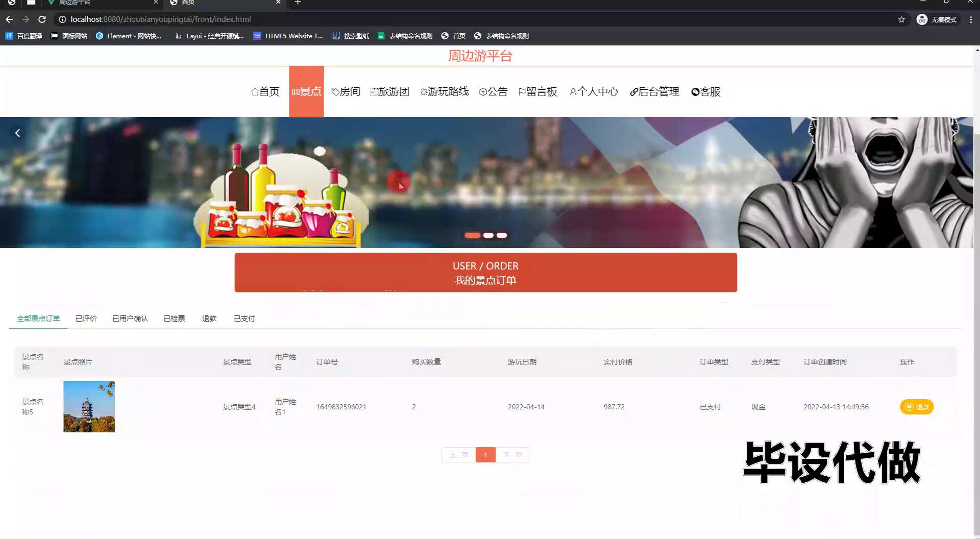Open the browser three-dot menu

tap(971, 19)
